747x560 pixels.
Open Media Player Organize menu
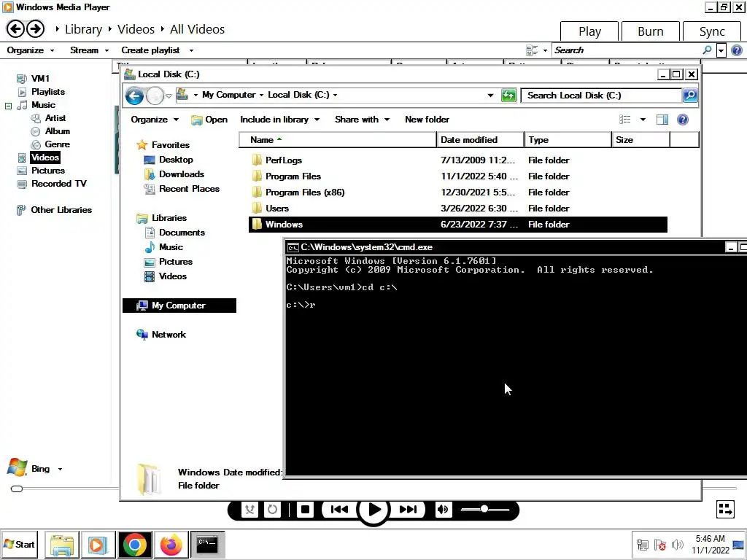(31, 50)
